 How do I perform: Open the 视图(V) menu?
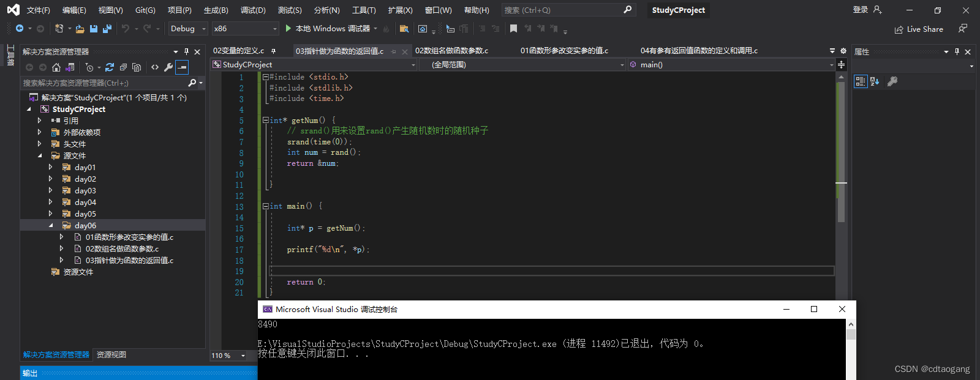(110, 10)
